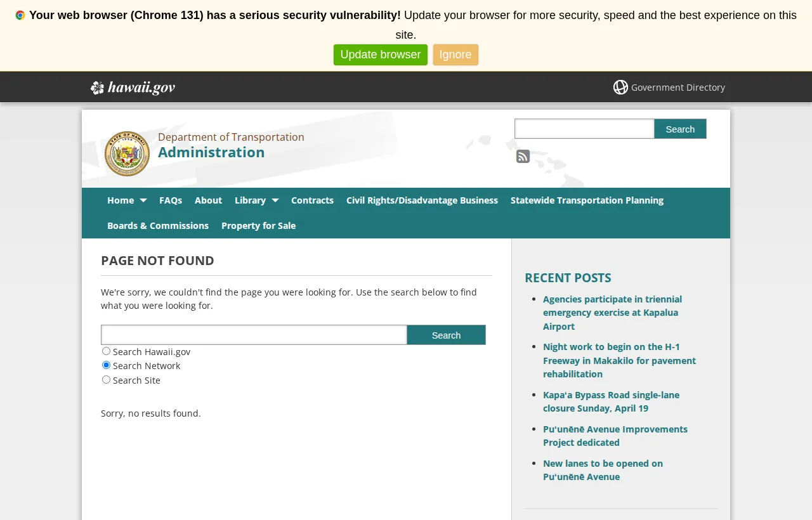Image resolution: width=812 pixels, height=520 pixels.
Task: Click the Ignore button in the banner
Action: 455,54
